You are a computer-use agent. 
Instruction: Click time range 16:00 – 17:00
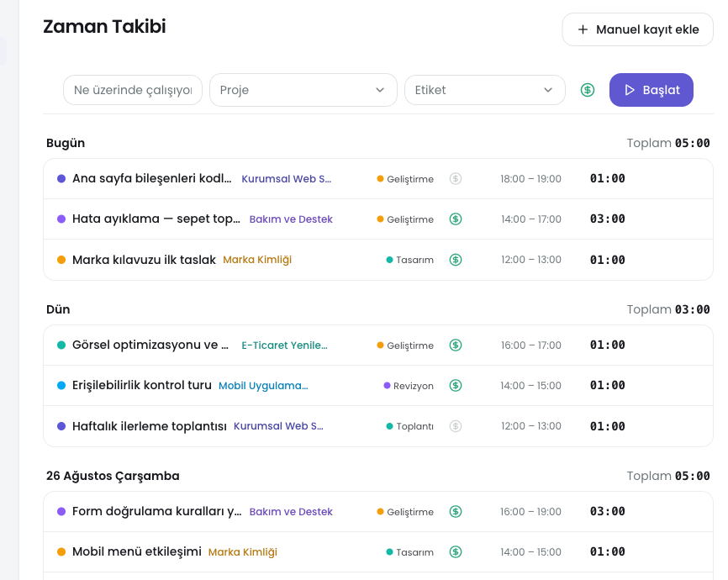(530, 345)
